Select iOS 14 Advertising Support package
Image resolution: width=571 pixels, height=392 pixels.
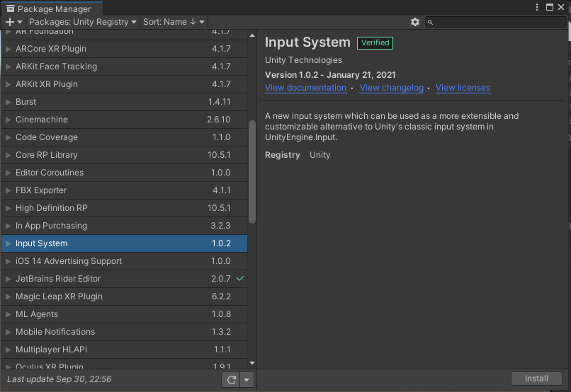[x=124, y=261]
